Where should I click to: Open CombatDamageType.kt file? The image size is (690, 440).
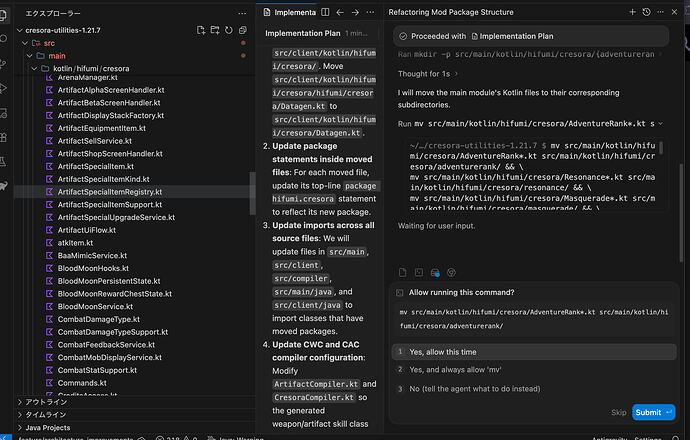(x=99, y=319)
